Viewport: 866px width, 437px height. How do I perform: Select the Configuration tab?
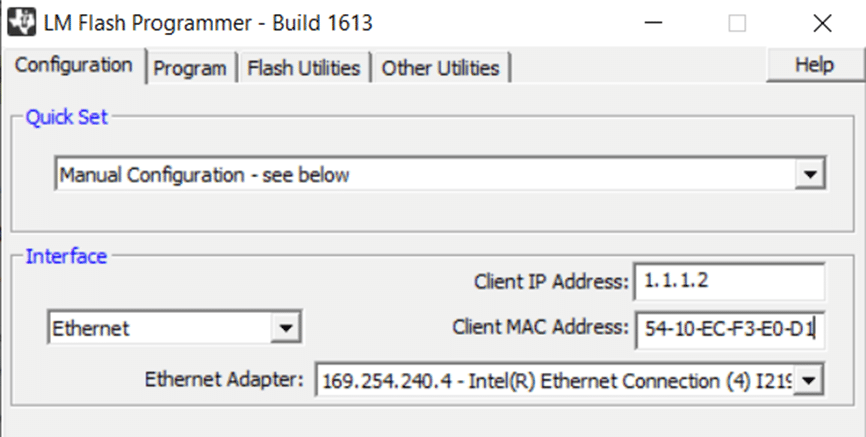(73, 65)
